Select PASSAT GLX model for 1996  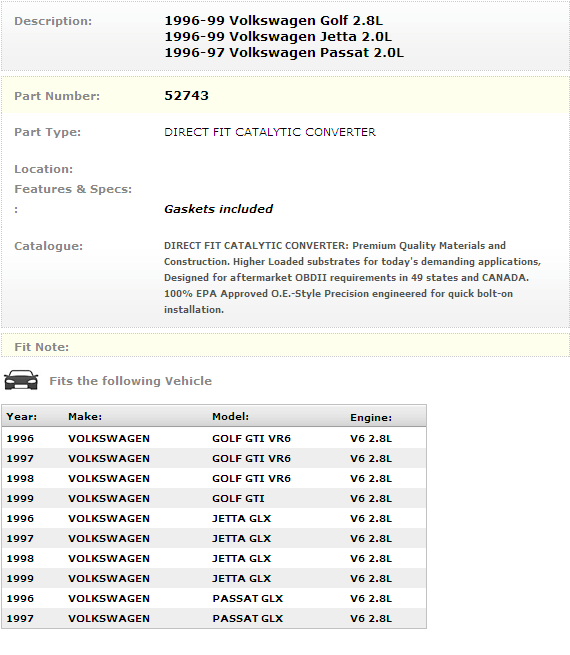[x=248, y=599]
